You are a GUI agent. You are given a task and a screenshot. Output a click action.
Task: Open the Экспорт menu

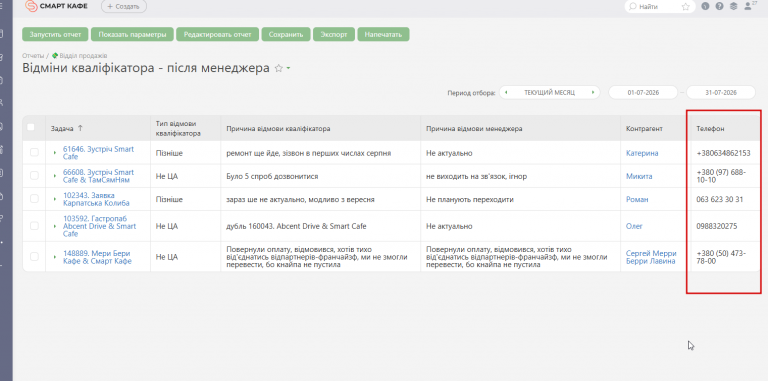coord(334,34)
